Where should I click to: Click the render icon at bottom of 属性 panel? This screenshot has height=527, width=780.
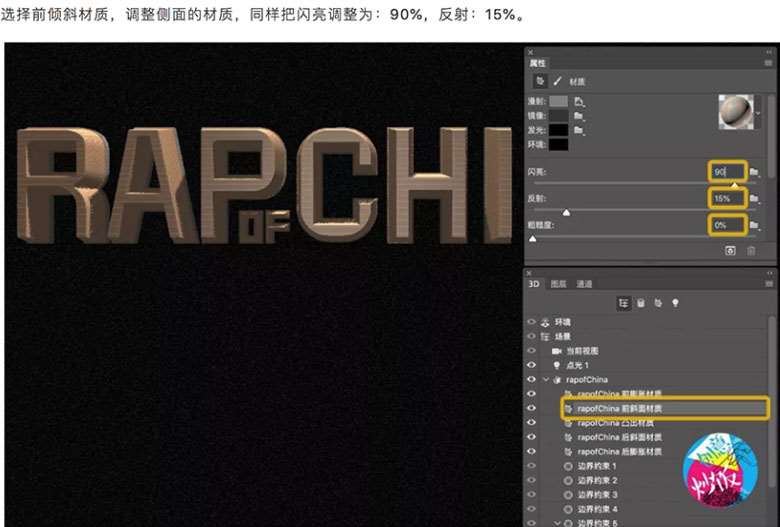click(730, 250)
